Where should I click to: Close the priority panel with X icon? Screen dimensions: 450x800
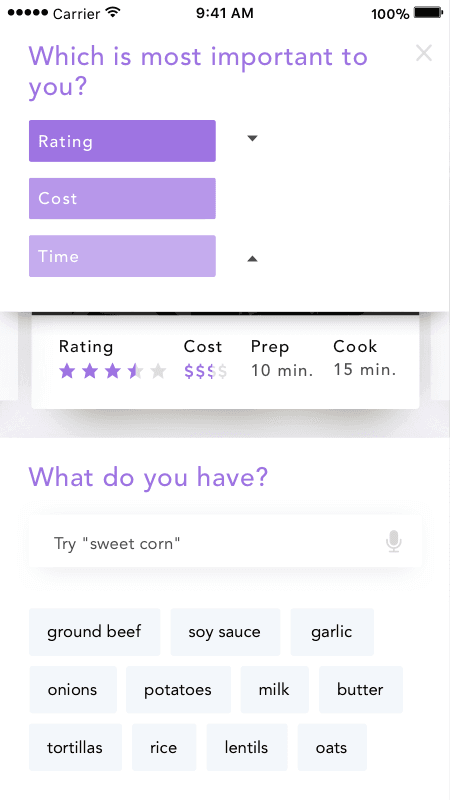click(x=424, y=53)
